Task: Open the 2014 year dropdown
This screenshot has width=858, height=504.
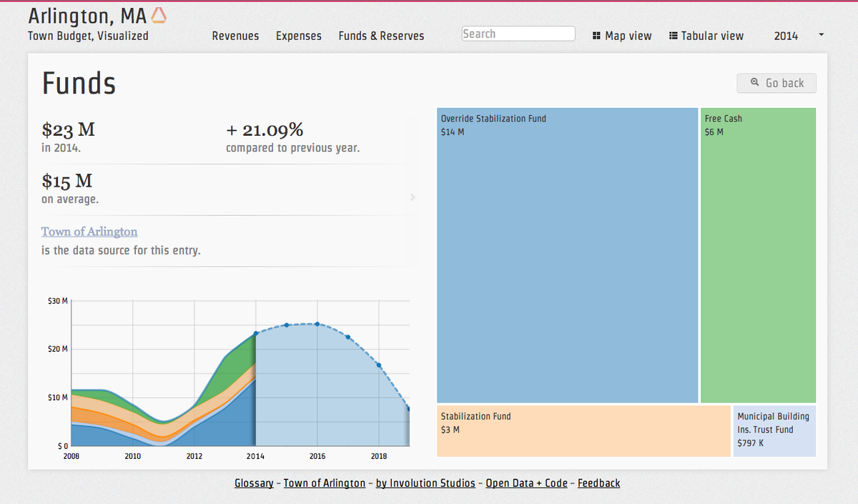Action: 799,36
